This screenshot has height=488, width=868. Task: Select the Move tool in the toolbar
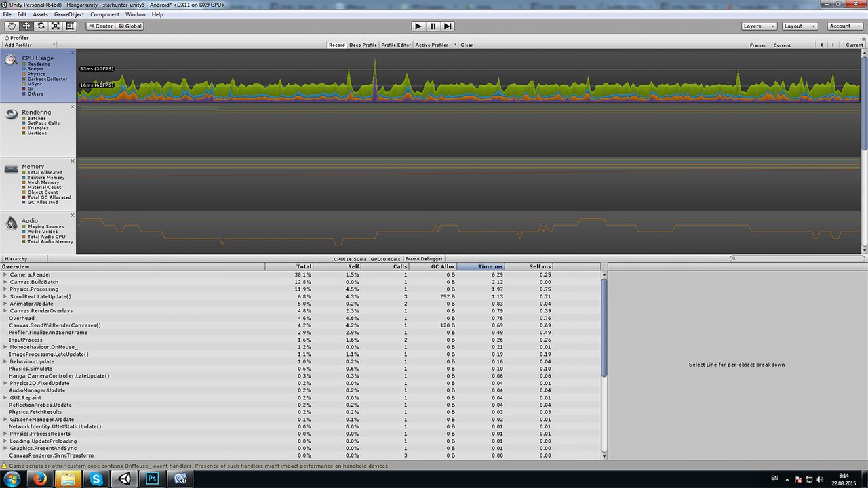click(x=25, y=26)
